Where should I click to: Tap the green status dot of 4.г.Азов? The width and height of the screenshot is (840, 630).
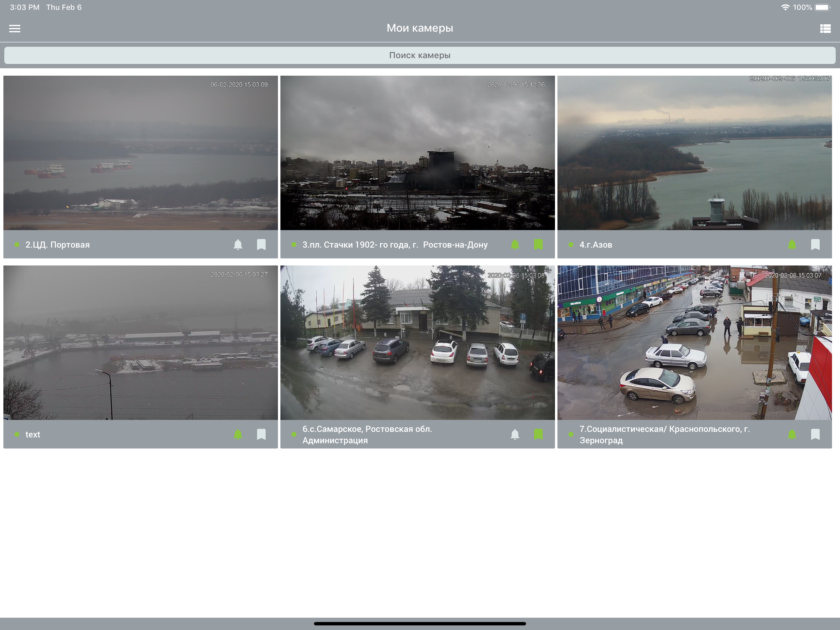click(571, 244)
